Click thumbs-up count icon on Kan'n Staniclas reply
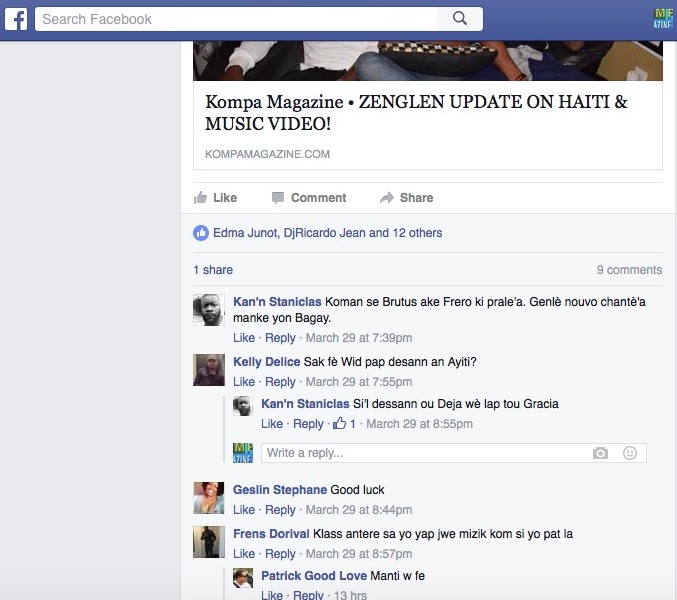This screenshot has width=677, height=600. pos(339,423)
